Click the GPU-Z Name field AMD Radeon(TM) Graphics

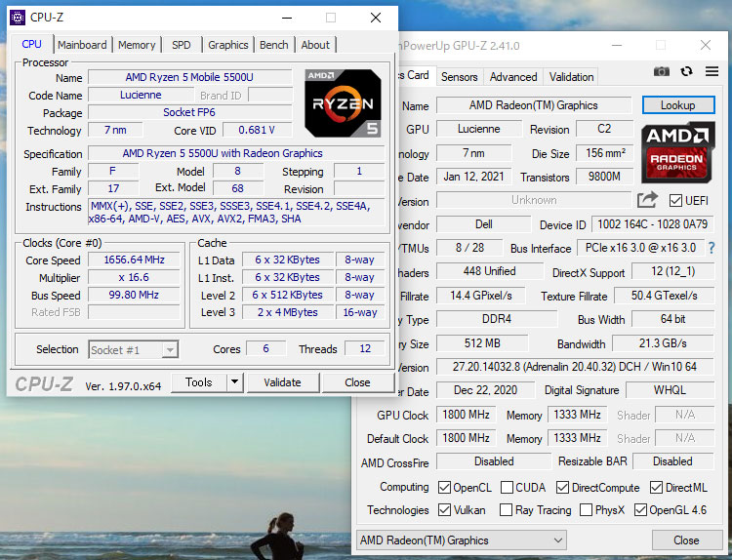click(x=533, y=105)
